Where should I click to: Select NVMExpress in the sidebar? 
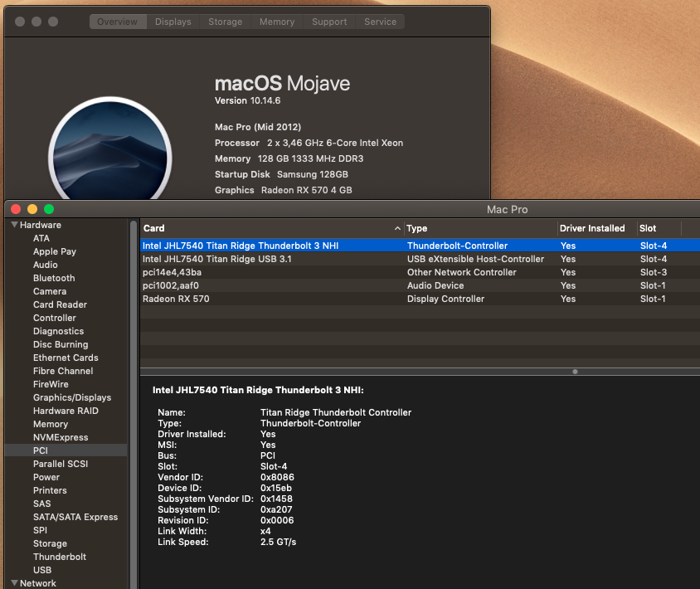(61, 437)
